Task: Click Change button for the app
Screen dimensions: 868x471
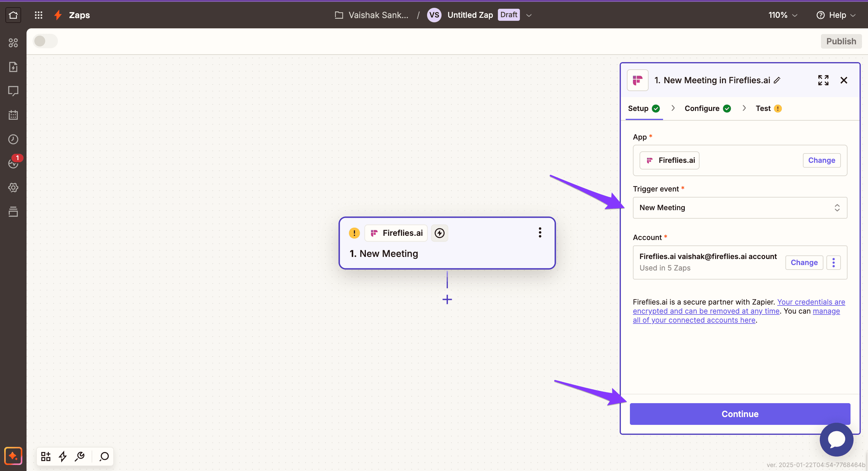Action: tap(821, 160)
